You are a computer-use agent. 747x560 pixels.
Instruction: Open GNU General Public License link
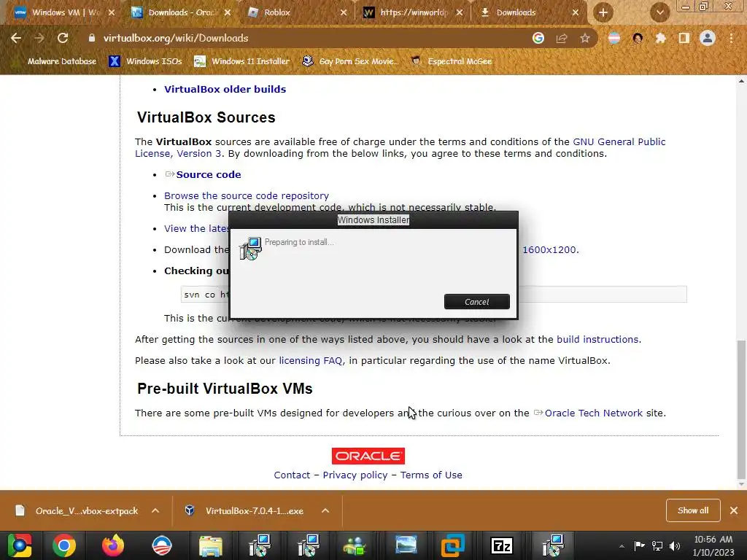coord(619,141)
